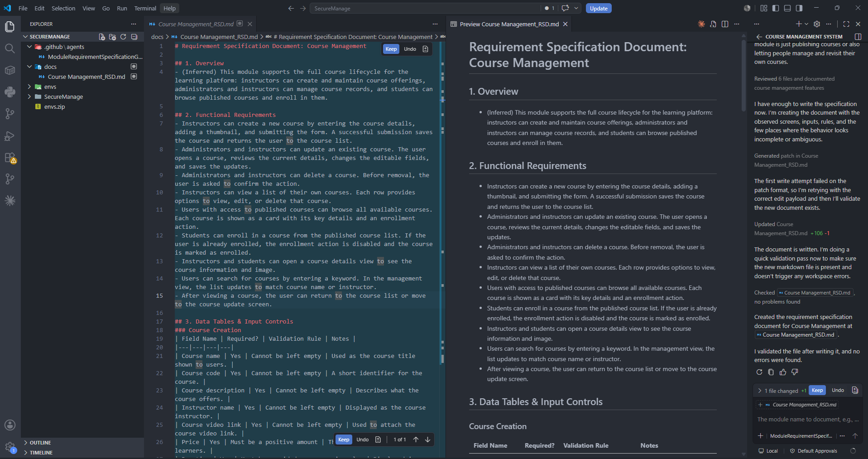Jump to the next change in the editor
Viewport: 868px width, 459px height.
point(427,440)
